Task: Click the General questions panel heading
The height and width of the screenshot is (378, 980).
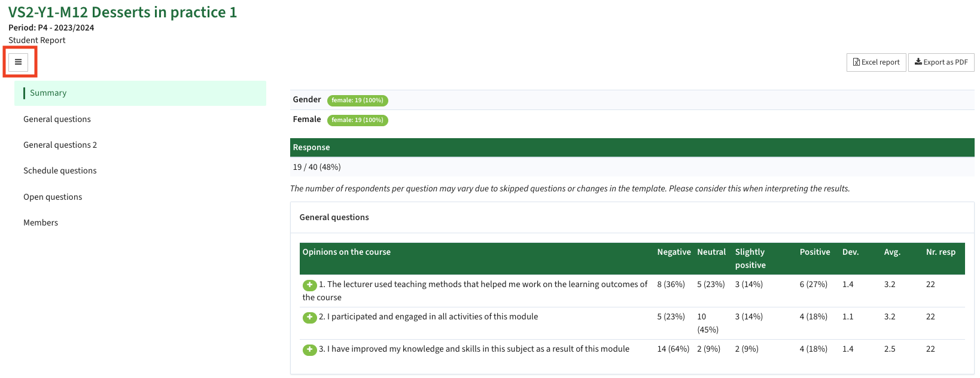Action: point(334,217)
